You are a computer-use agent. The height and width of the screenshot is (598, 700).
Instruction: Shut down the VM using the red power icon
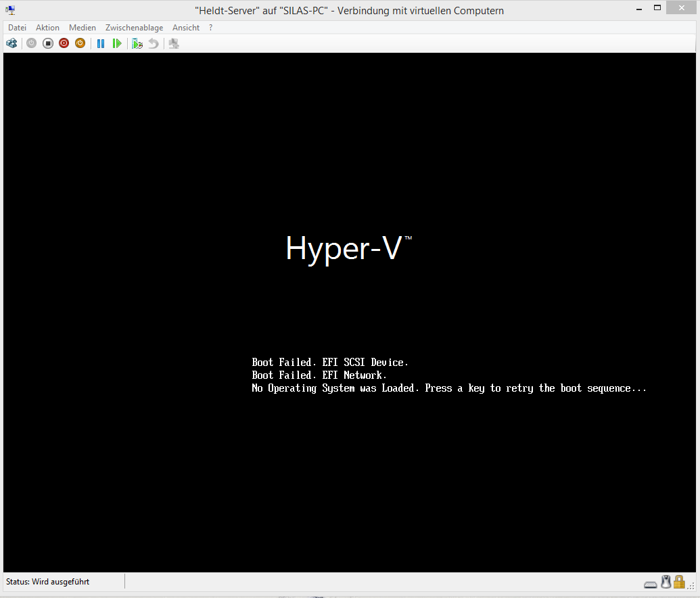64,43
